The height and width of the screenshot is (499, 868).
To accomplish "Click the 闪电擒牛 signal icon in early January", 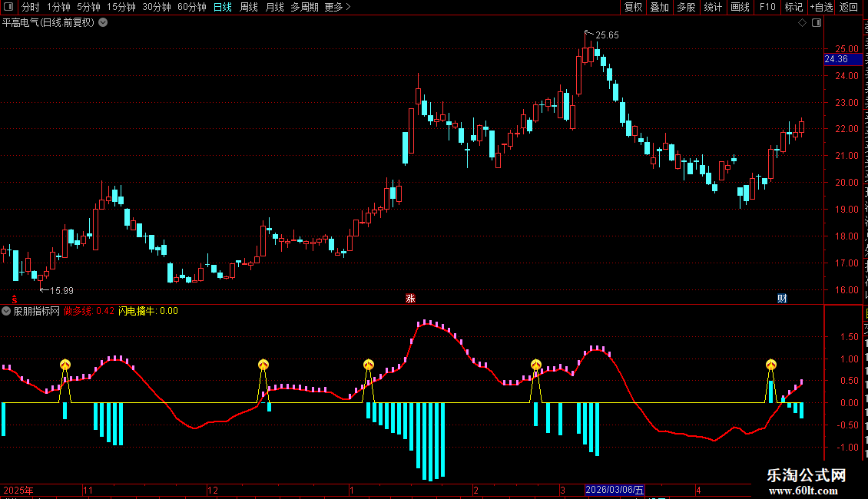I will pyautogui.click(x=369, y=364).
